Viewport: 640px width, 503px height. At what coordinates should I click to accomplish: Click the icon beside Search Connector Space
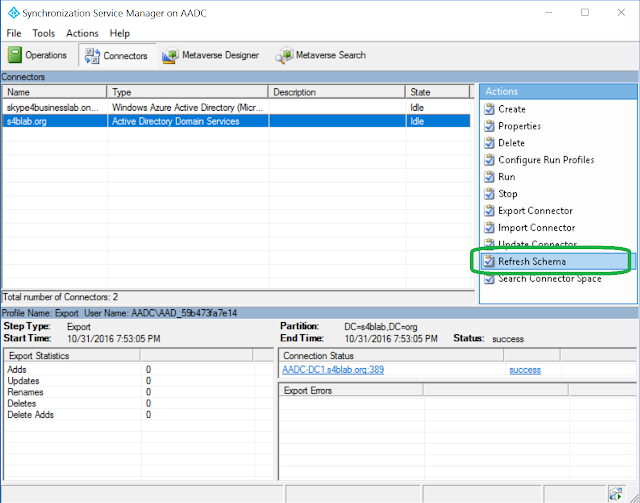[x=489, y=279]
